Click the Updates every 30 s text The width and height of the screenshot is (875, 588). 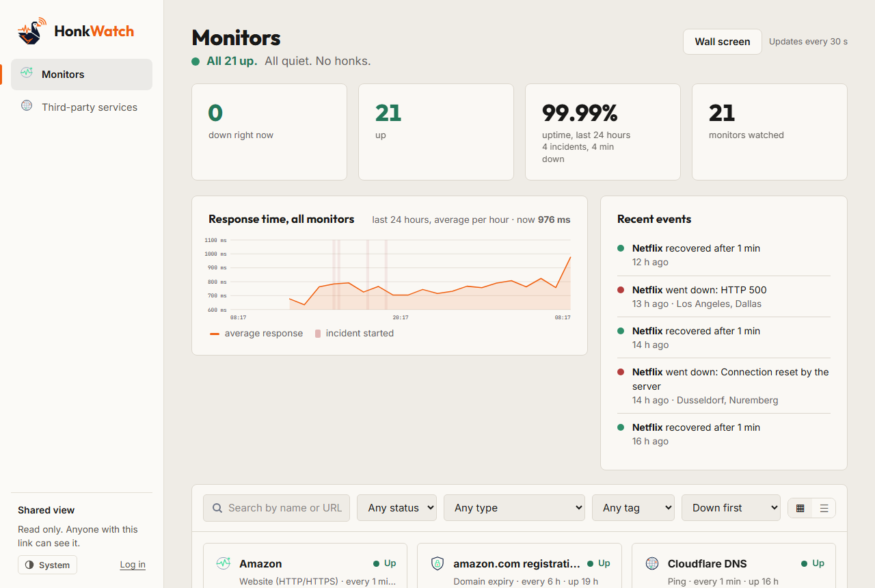coord(808,42)
